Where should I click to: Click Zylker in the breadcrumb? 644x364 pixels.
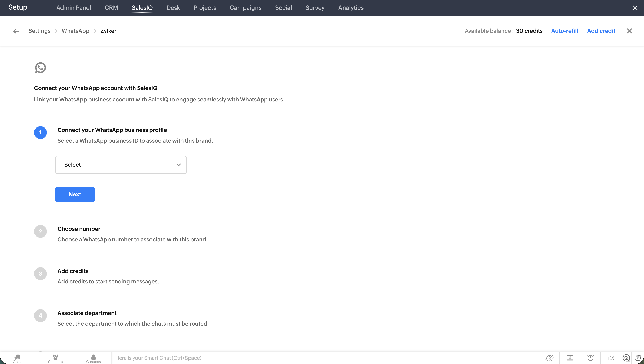(108, 31)
